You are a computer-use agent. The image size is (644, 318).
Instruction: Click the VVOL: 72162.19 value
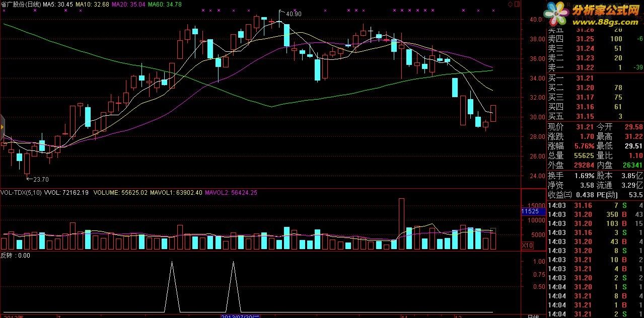tap(66, 192)
